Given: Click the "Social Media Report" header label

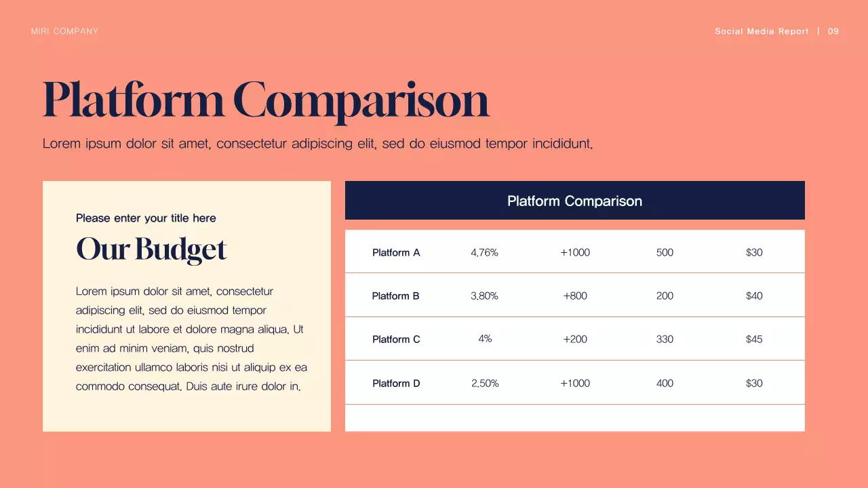Looking at the screenshot, I should 762,31.
